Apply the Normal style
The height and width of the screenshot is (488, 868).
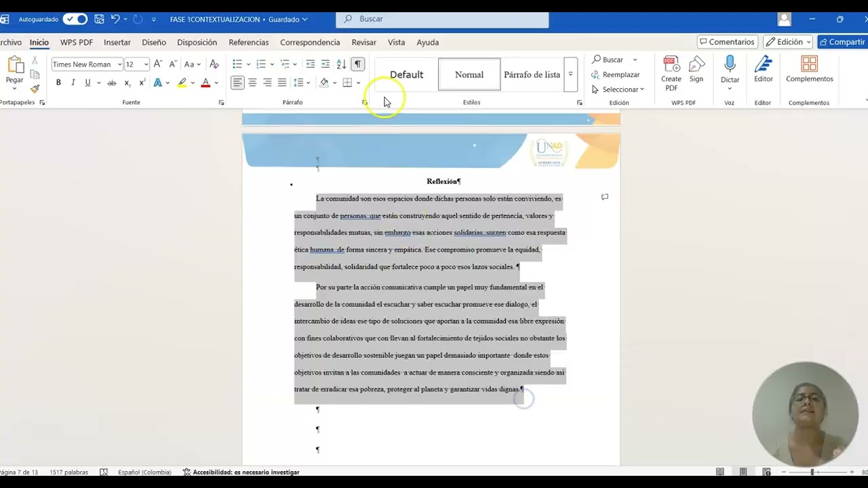pos(469,75)
